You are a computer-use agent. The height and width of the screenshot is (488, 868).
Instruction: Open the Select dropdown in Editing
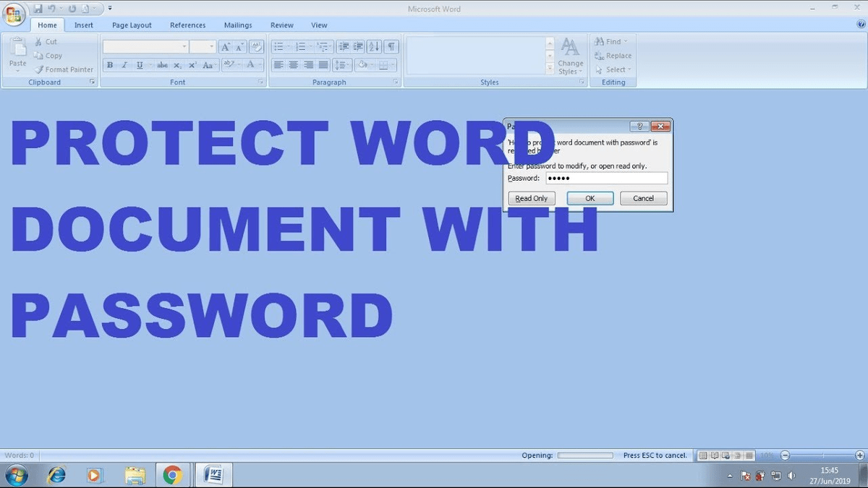(x=613, y=69)
